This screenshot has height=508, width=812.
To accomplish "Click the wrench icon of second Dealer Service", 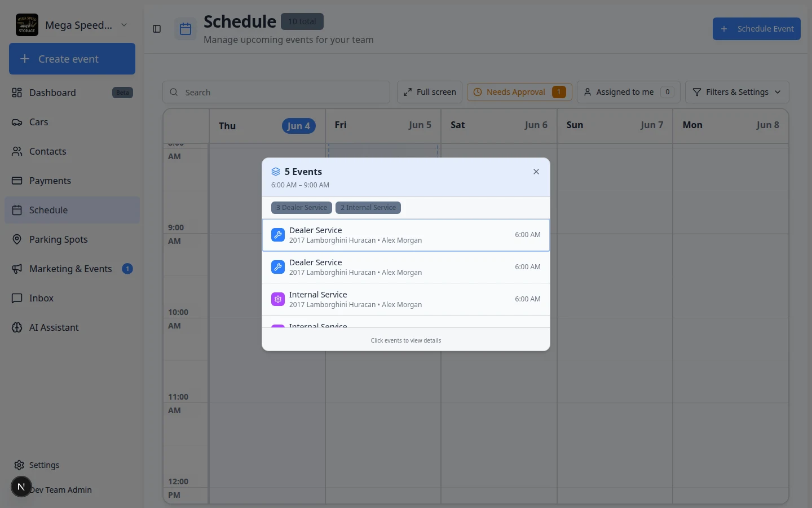I will tap(278, 267).
